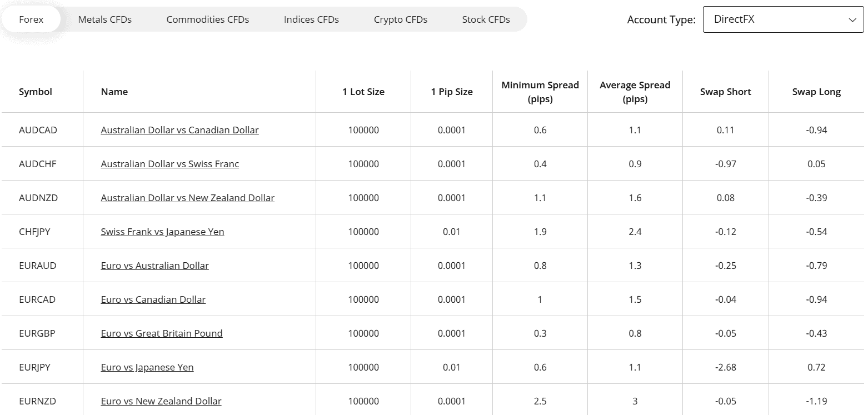Open Euro vs Australian Dollar details

point(154,266)
